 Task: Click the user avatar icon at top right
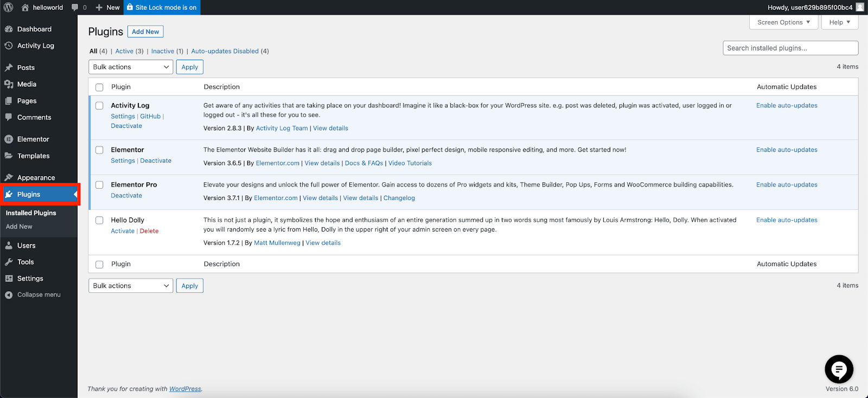pyautogui.click(x=860, y=8)
